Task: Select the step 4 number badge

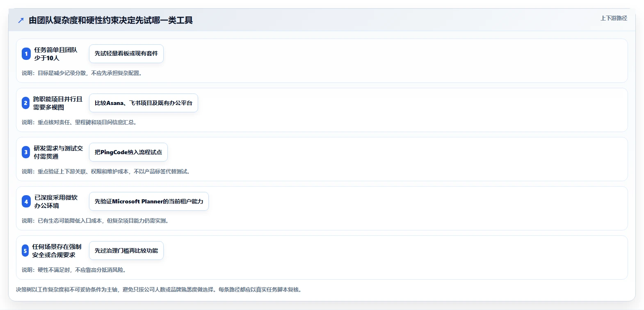Action: coord(26,201)
